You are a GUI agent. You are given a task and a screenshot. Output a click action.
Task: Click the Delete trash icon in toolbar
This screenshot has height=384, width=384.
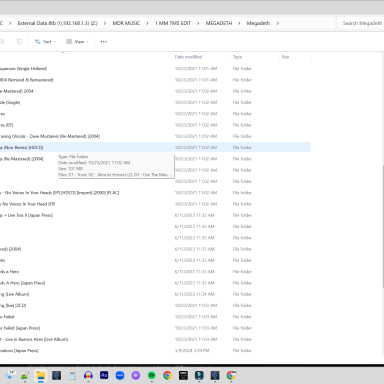pyautogui.click(x=19, y=42)
